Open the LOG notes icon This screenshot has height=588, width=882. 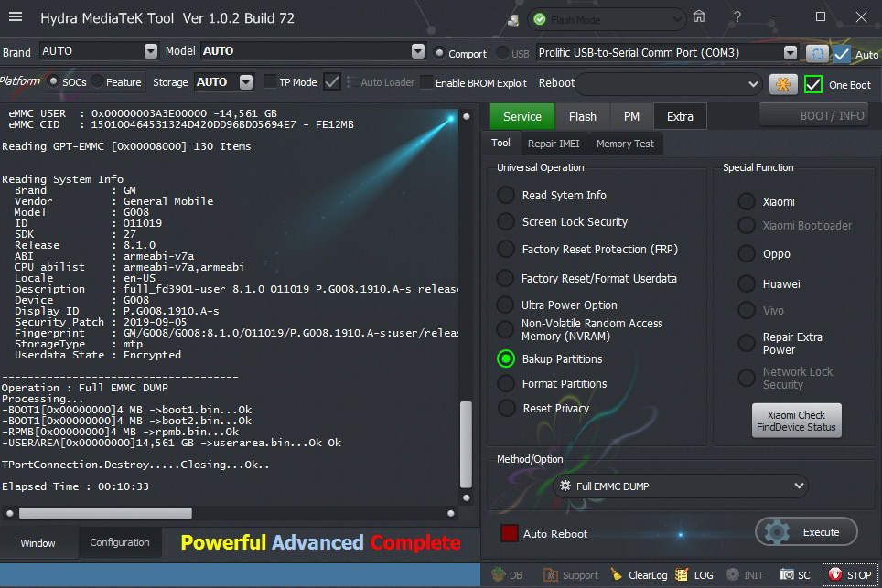(x=682, y=575)
